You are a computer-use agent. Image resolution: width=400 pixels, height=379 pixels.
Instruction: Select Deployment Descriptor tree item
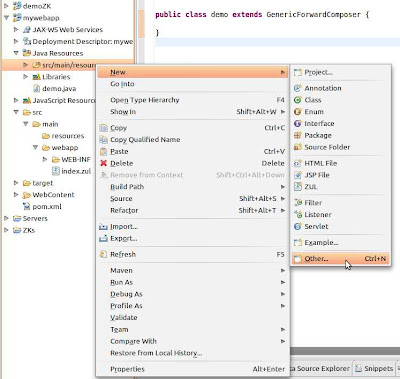tap(78, 42)
